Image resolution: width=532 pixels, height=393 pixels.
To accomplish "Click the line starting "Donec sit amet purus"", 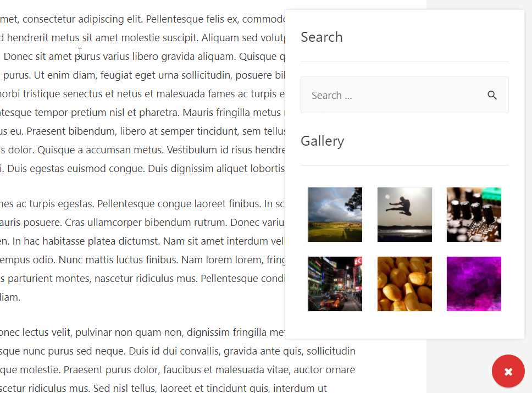I will pyautogui.click(x=55, y=57).
